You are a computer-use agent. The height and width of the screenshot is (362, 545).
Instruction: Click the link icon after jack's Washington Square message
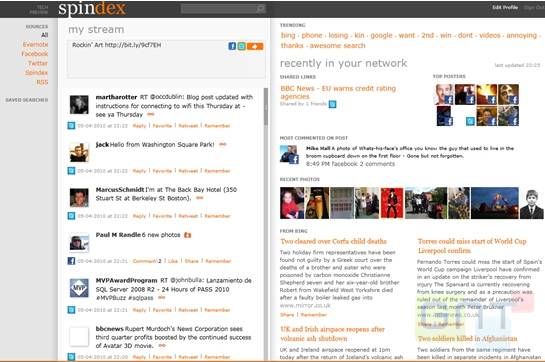point(222,144)
